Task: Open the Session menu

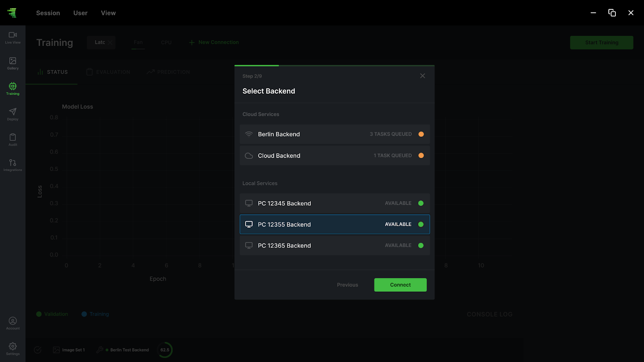Action: (x=48, y=13)
